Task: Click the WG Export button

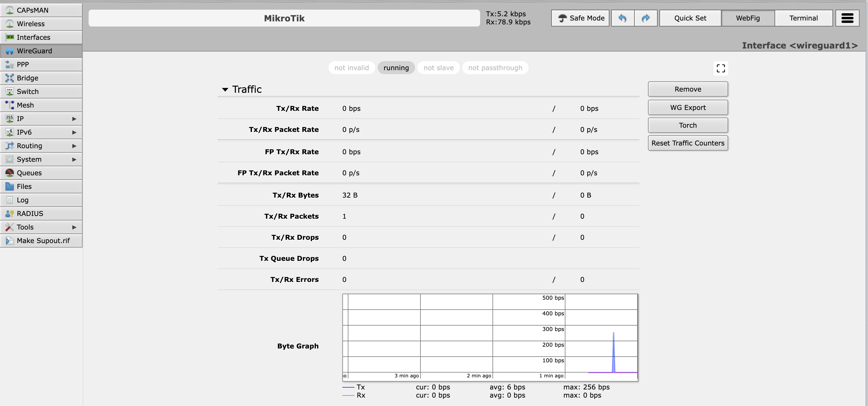Action: pyautogui.click(x=688, y=107)
